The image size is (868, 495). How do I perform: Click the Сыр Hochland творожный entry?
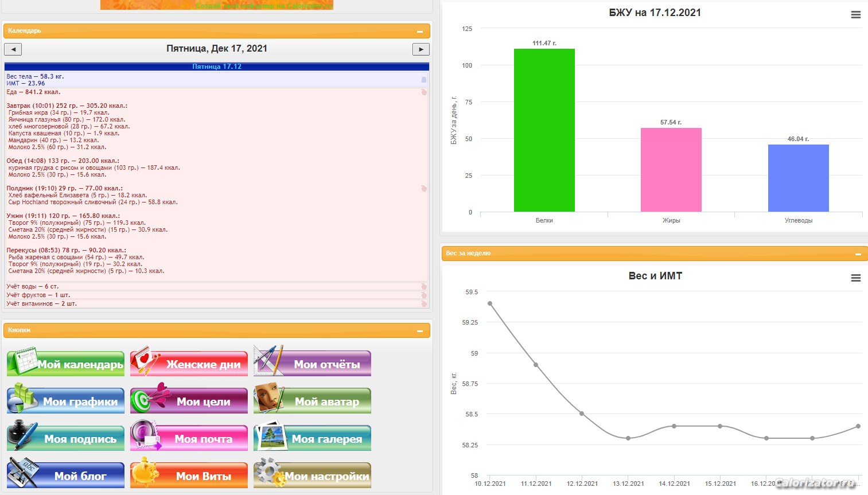pyautogui.click(x=93, y=202)
